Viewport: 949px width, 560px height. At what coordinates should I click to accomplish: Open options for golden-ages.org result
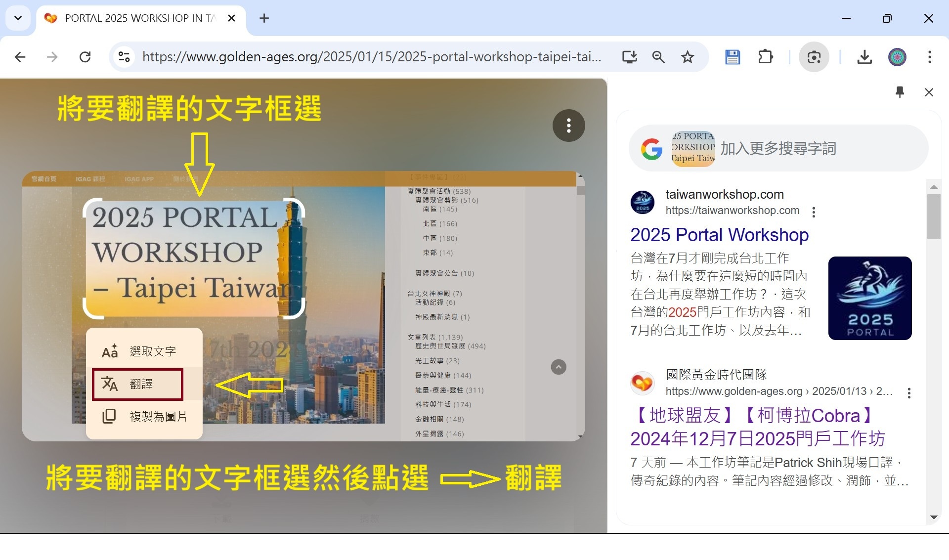[x=909, y=393]
